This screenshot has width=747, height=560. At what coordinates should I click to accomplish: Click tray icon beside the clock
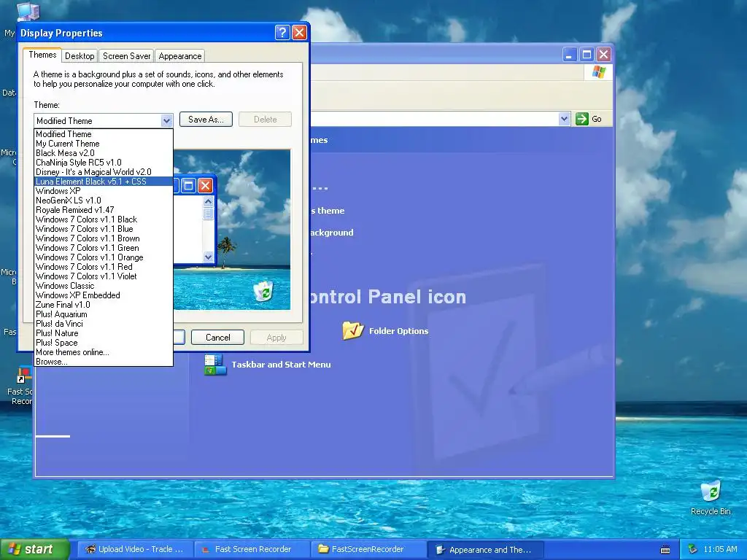[x=693, y=550]
